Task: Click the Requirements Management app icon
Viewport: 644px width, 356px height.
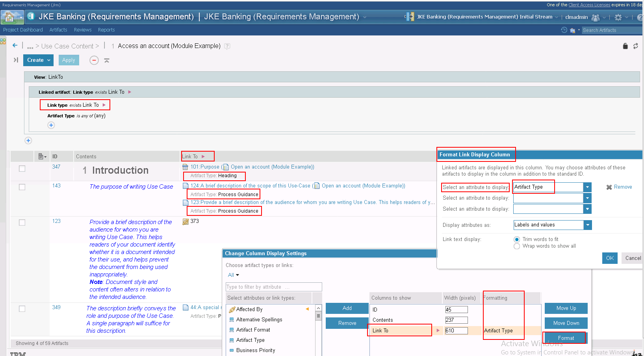Action: [x=31, y=17]
